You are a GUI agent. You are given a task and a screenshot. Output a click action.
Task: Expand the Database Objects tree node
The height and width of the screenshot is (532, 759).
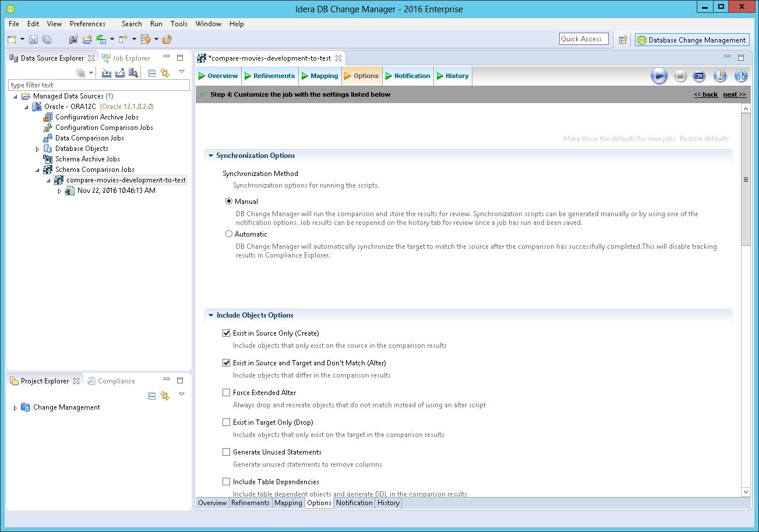click(37, 149)
